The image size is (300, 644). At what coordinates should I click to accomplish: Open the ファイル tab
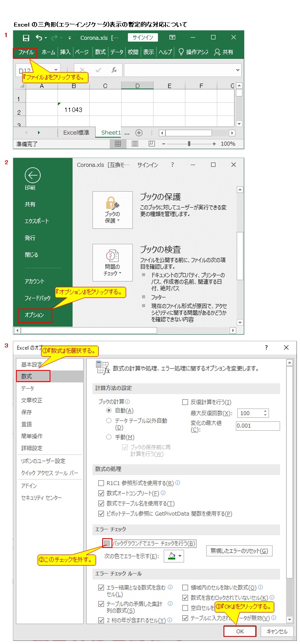pos(25,52)
